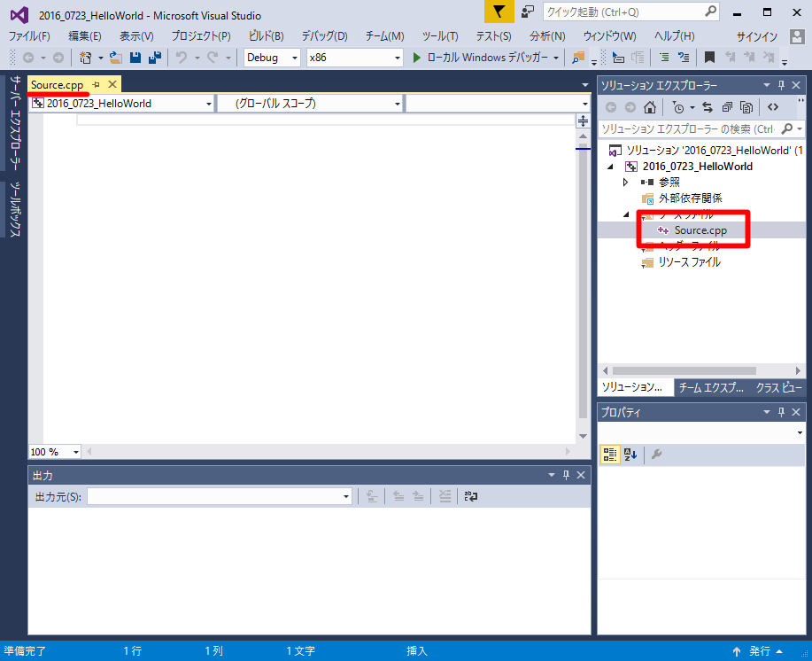Open the ツールボックス side tab

tap(16, 209)
